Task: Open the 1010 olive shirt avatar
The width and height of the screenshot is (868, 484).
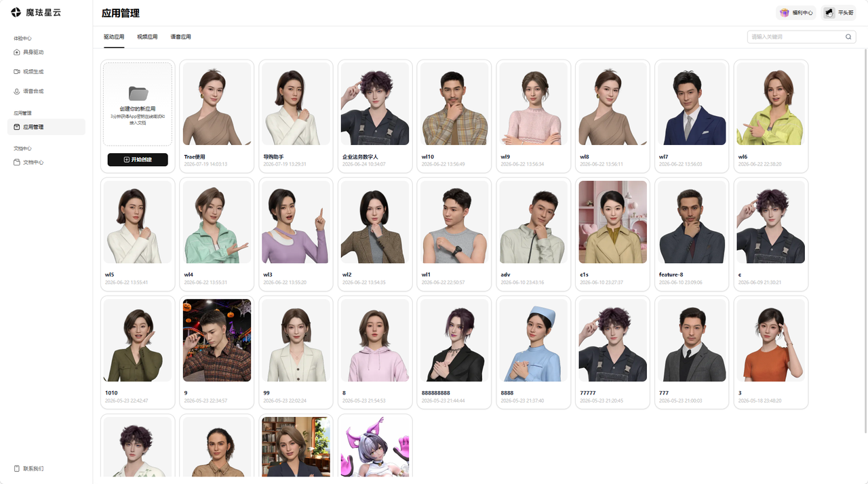Action: [x=138, y=340]
